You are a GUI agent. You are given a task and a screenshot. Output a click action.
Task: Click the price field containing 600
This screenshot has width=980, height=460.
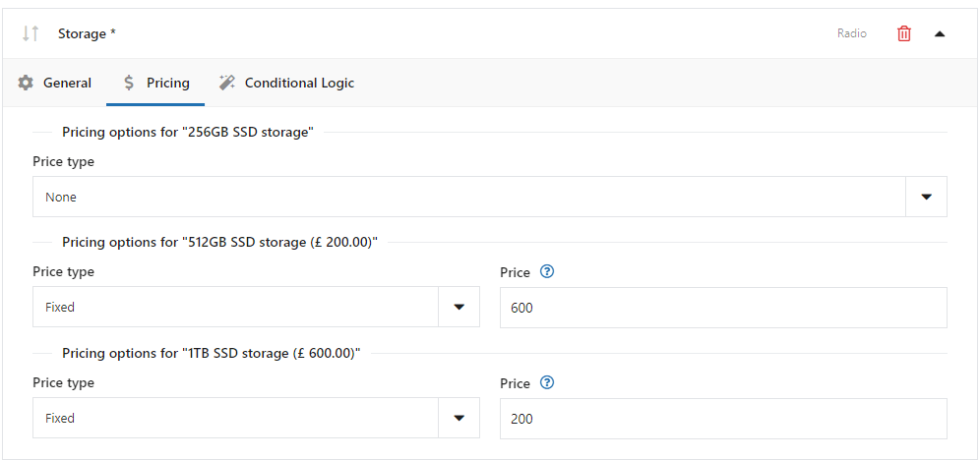tap(724, 307)
